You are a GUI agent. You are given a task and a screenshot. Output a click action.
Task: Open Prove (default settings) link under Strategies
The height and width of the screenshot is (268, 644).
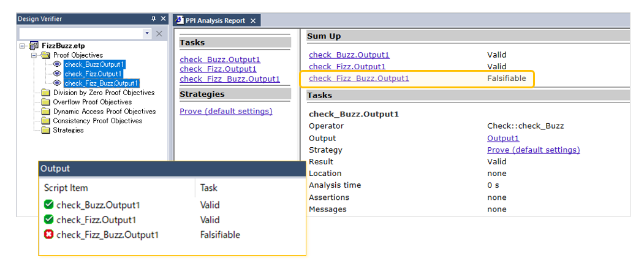point(226,111)
